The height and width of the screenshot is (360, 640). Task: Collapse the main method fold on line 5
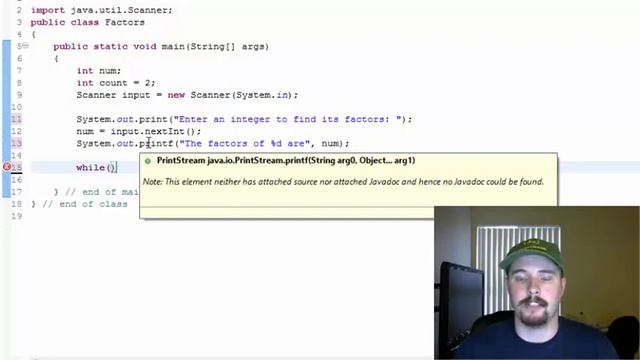(26, 46)
